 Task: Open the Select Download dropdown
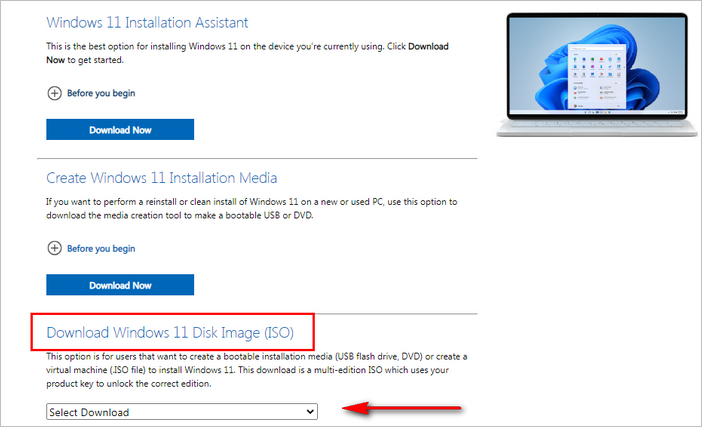182,412
